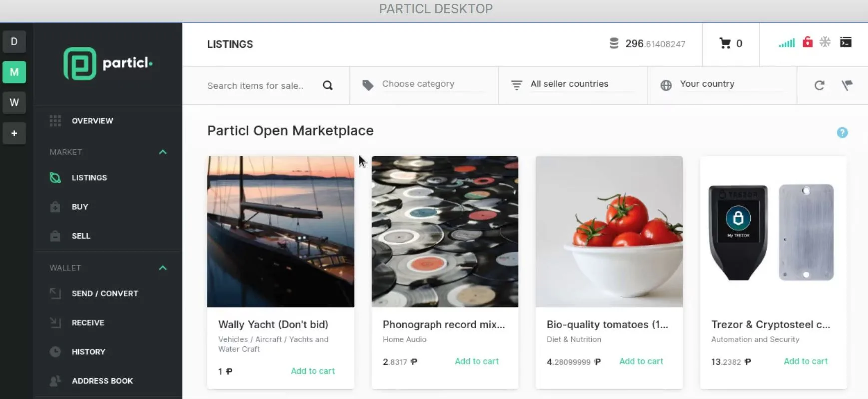Screen dimensions: 868x399
Task: Collapse the Market section chevron
Action: click(163, 152)
